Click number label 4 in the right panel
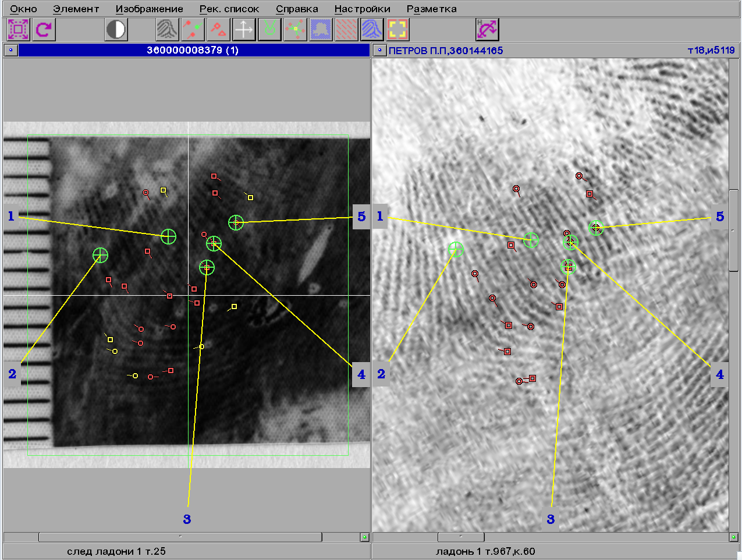The width and height of the screenshot is (742, 560). coord(720,374)
